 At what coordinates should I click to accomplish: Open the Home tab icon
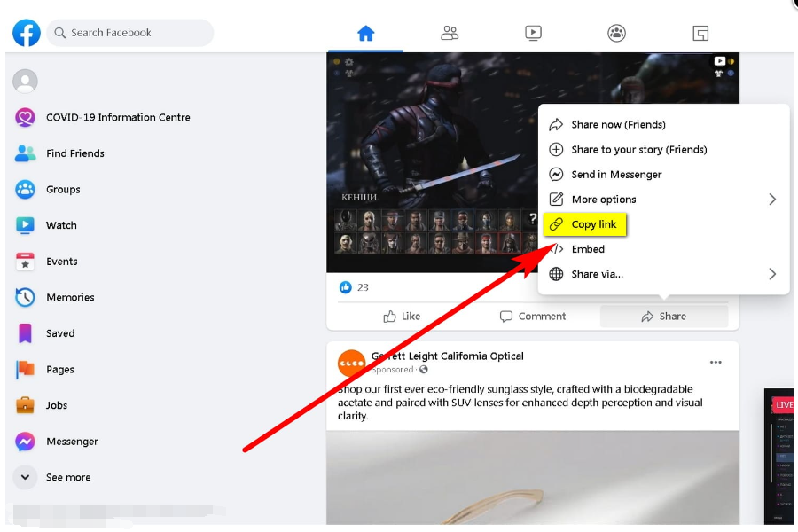(x=365, y=34)
